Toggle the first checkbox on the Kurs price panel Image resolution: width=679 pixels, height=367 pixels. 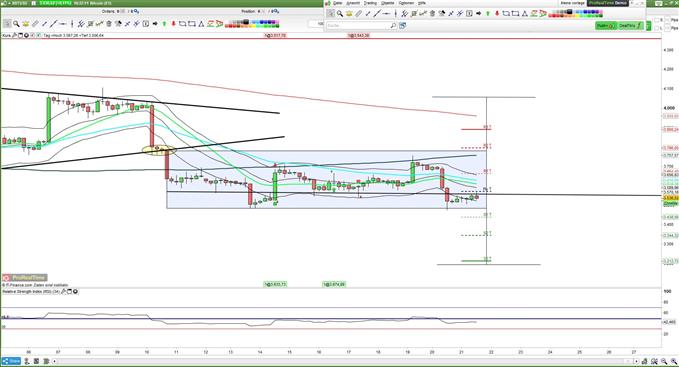32,35
